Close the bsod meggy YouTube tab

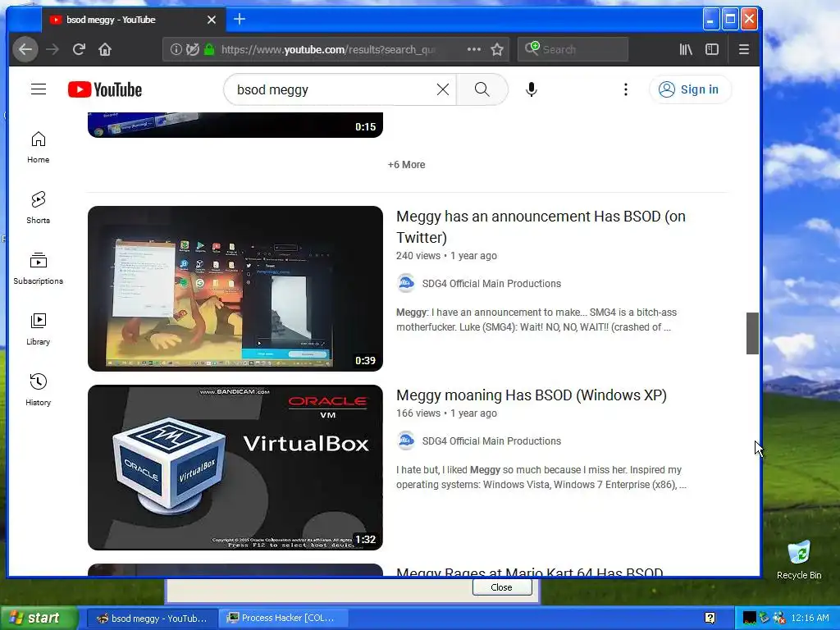click(x=212, y=20)
